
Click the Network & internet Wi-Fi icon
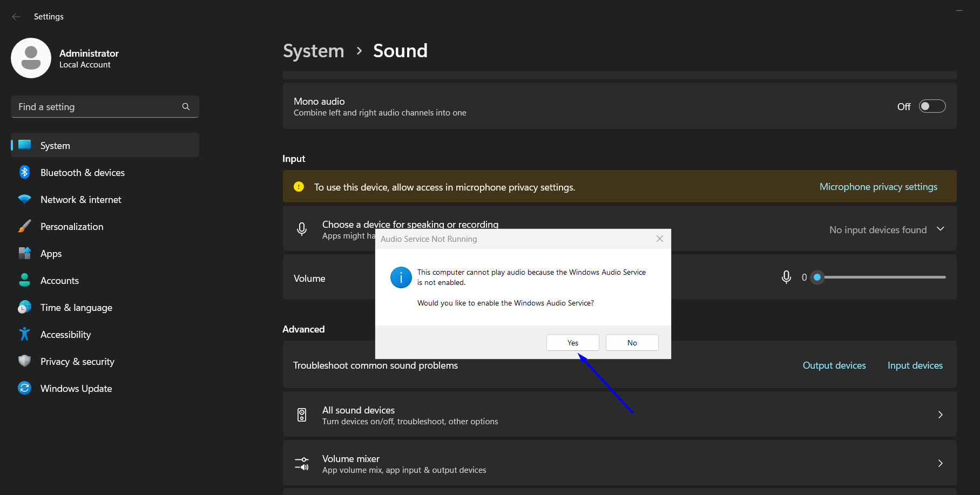(x=24, y=199)
